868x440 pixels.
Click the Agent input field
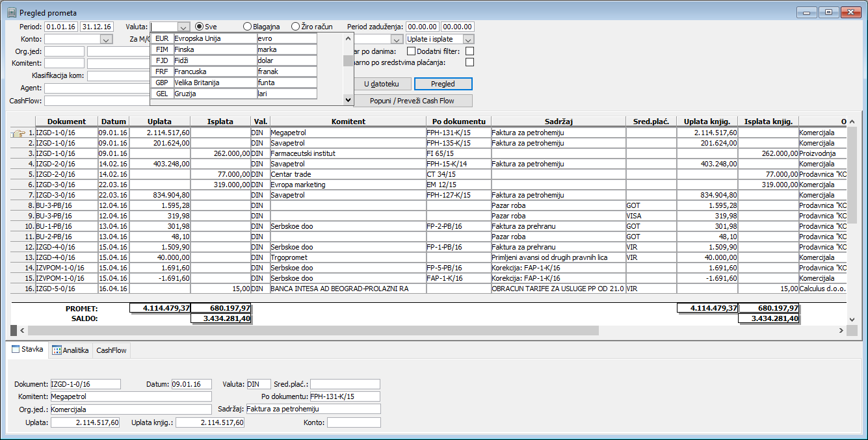click(x=96, y=88)
